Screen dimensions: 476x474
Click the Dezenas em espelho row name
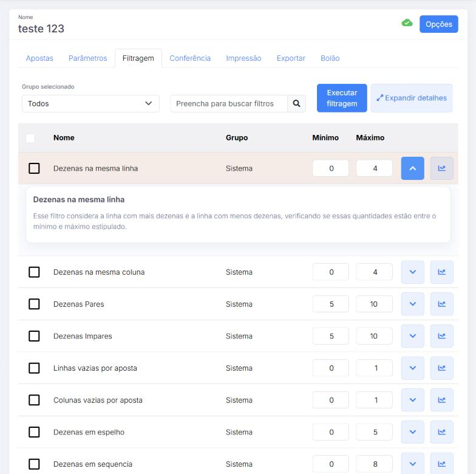pyautogui.click(x=89, y=432)
